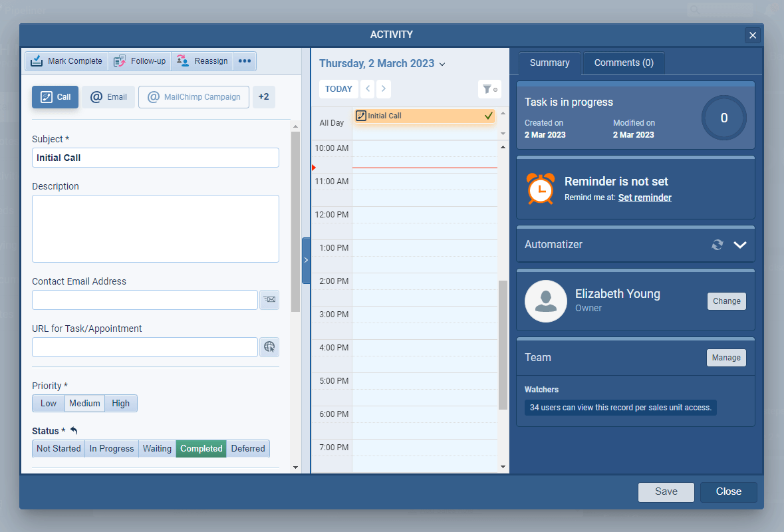Viewport: 784px width, 532px height.
Task: Click the Mark Complete toolbar icon
Action: point(37,61)
